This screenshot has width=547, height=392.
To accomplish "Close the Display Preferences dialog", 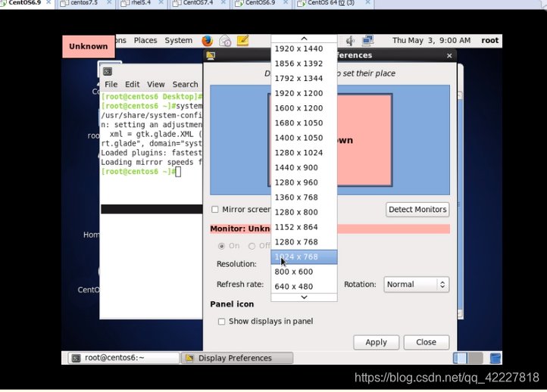I will point(426,342).
